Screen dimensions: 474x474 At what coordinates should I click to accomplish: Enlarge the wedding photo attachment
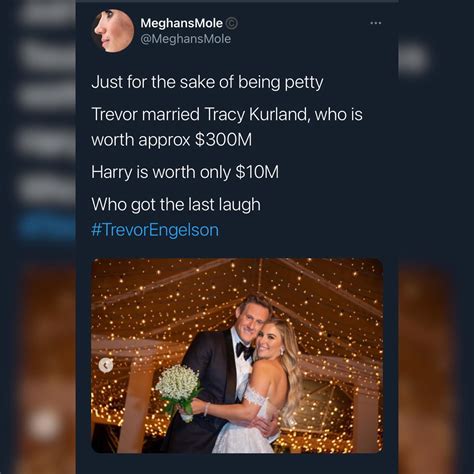click(237, 356)
